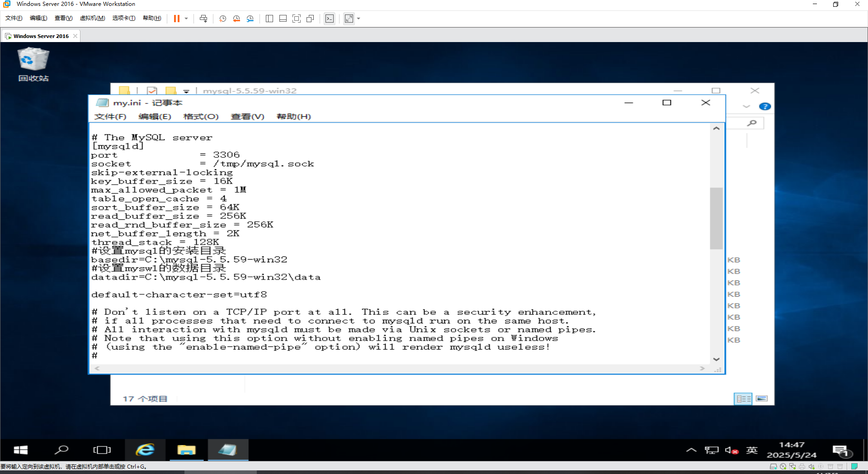
Task: Enter full screen mode in VMware
Action: click(x=297, y=19)
